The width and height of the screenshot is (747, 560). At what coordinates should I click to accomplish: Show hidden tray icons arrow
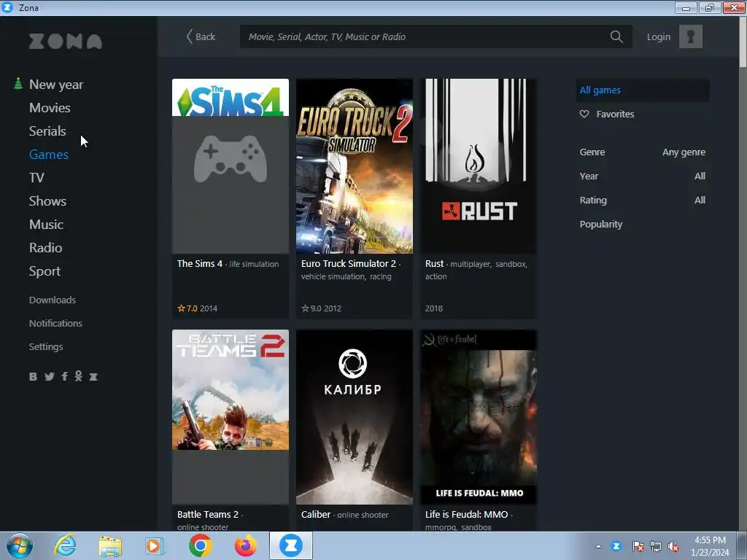(598, 546)
